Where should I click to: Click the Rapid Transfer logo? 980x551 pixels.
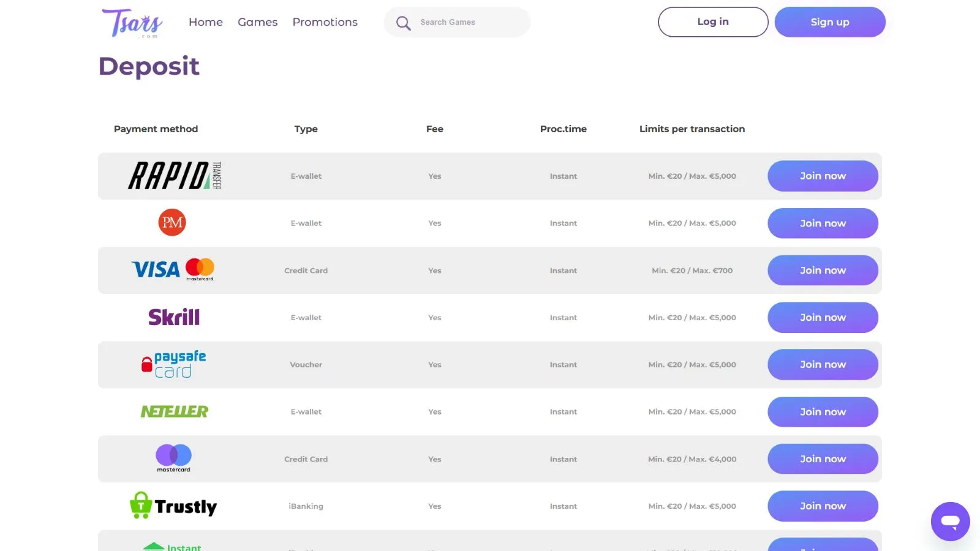(x=175, y=176)
